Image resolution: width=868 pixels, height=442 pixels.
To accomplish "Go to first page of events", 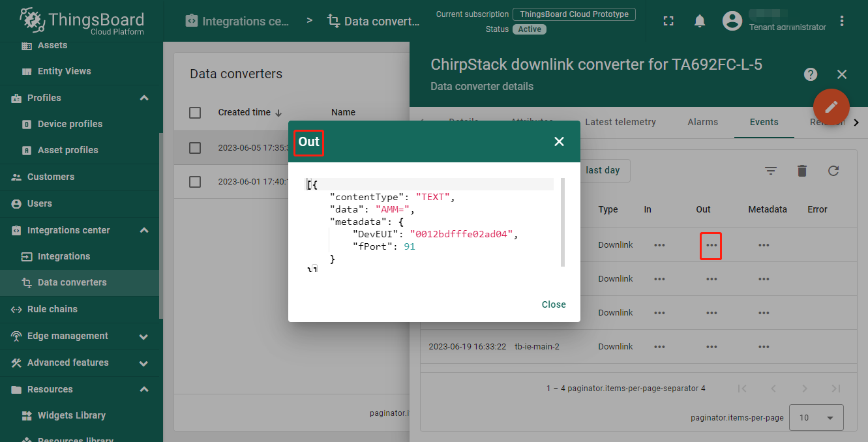I will [742, 389].
